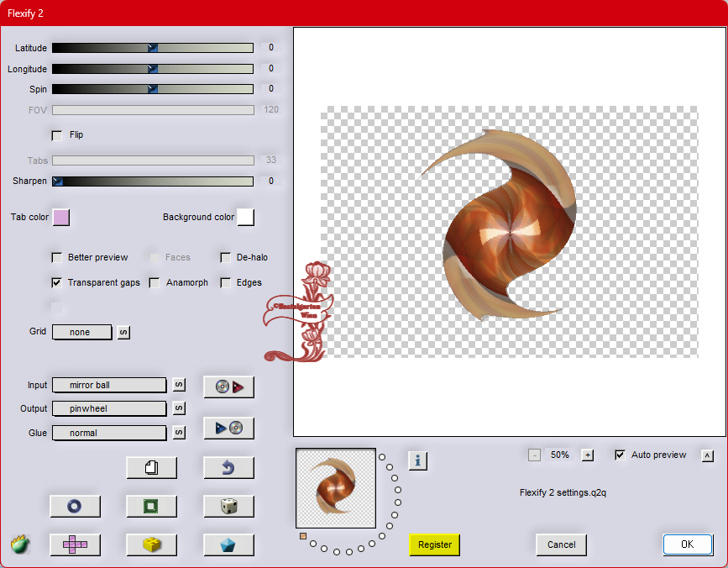Image resolution: width=728 pixels, height=568 pixels.
Task: Confirm with the OK button
Action: (687, 544)
